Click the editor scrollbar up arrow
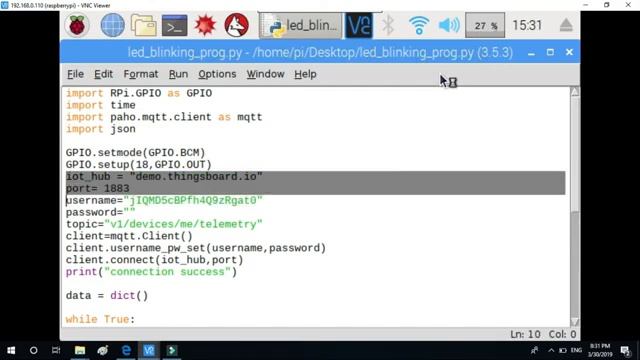Viewport: 640px width, 360px height. pos(575,92)
